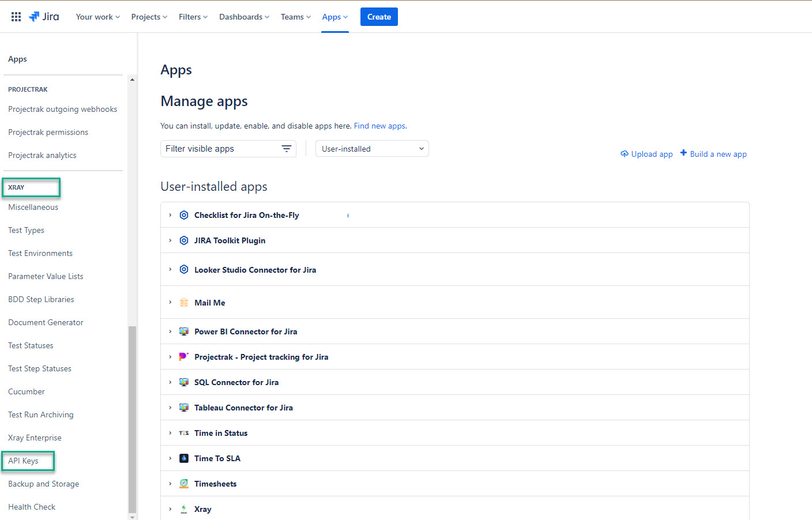This screenshot has width=812, height=520.
Task: Expand the Checklist for Jira On-the-Fly row
Action: [x=170, y=215]
